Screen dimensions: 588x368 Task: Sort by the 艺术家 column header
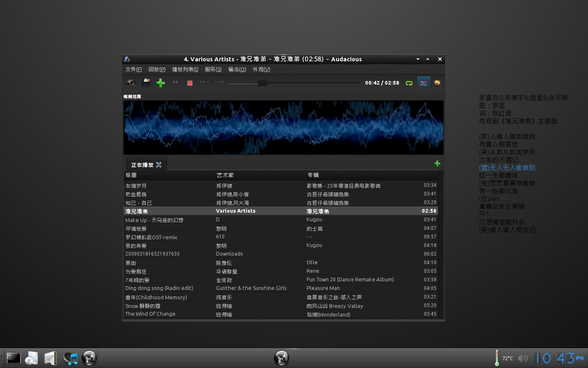click(260, 175)
